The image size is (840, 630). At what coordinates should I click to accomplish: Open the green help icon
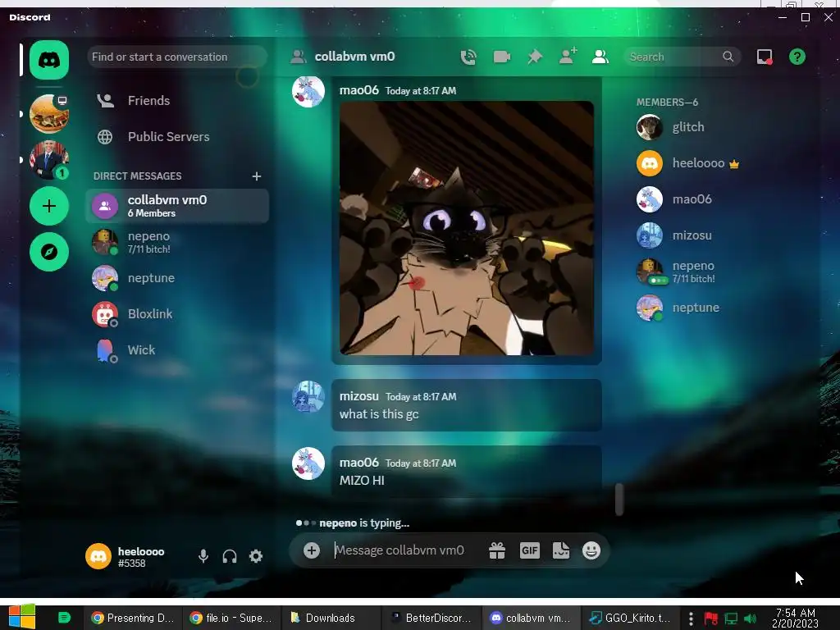797,57
